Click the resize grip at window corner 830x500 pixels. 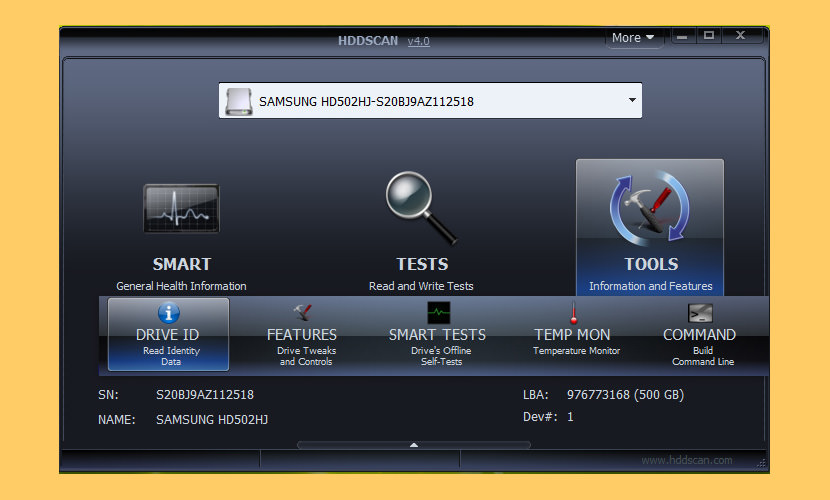click(762, 464)
